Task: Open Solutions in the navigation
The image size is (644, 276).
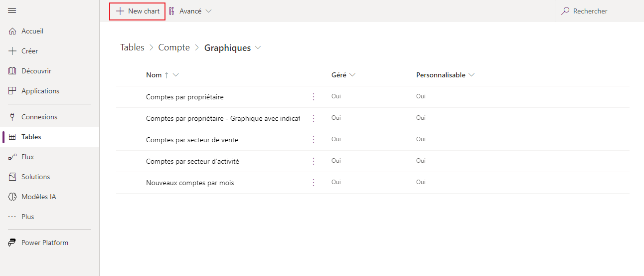Action: coord(35,177)
